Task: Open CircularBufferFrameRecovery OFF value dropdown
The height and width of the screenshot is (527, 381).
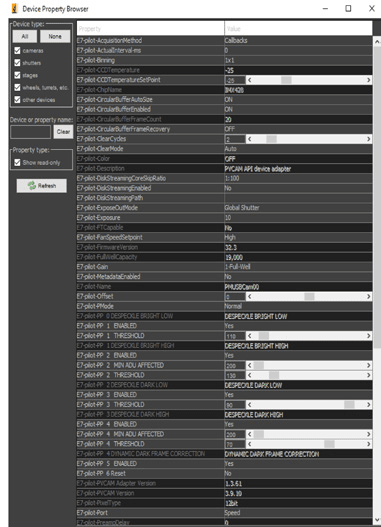Action: click(298, 129)
